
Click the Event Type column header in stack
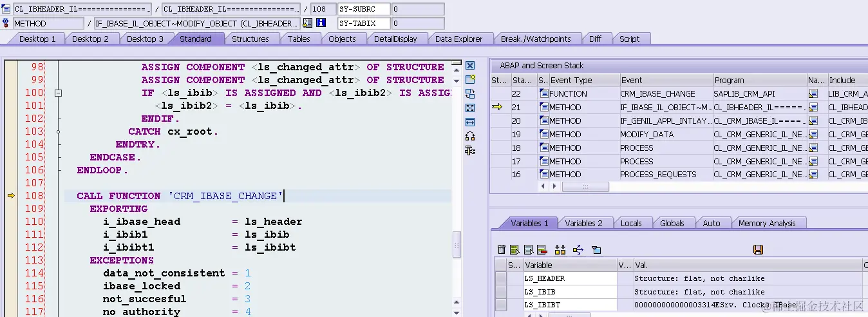[x=583, y=81]
